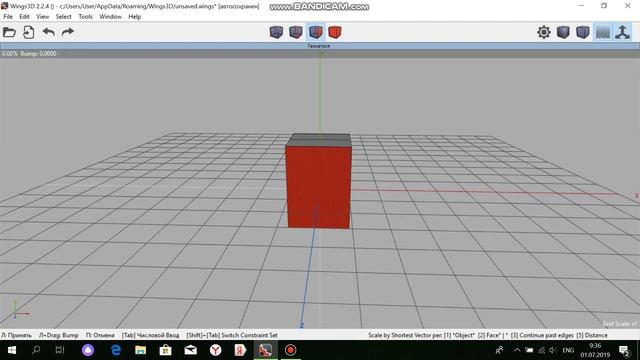Open the Windows Start menu
This screenshot has height=360, width=640.
(x=11, y=350)
